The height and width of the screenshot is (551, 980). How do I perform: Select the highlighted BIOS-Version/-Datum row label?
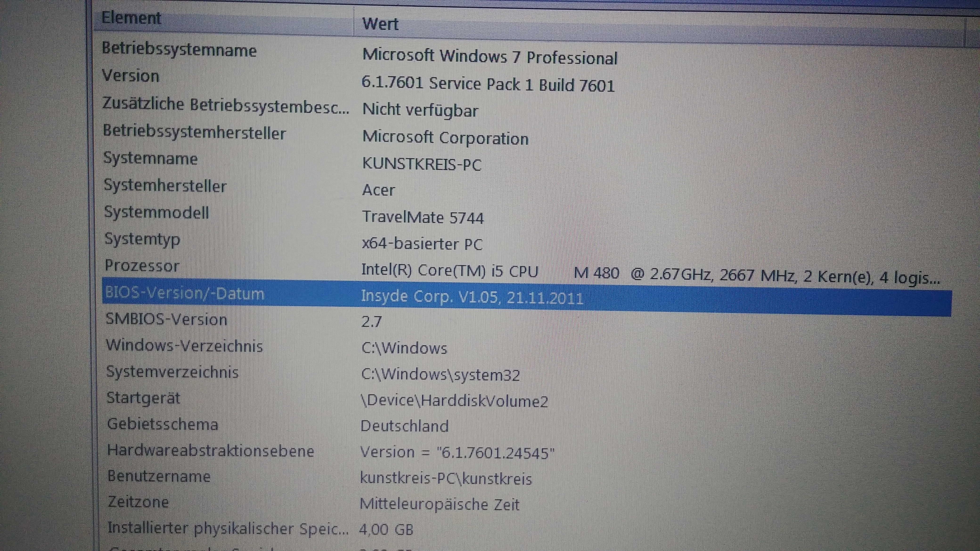click(184, 293)
